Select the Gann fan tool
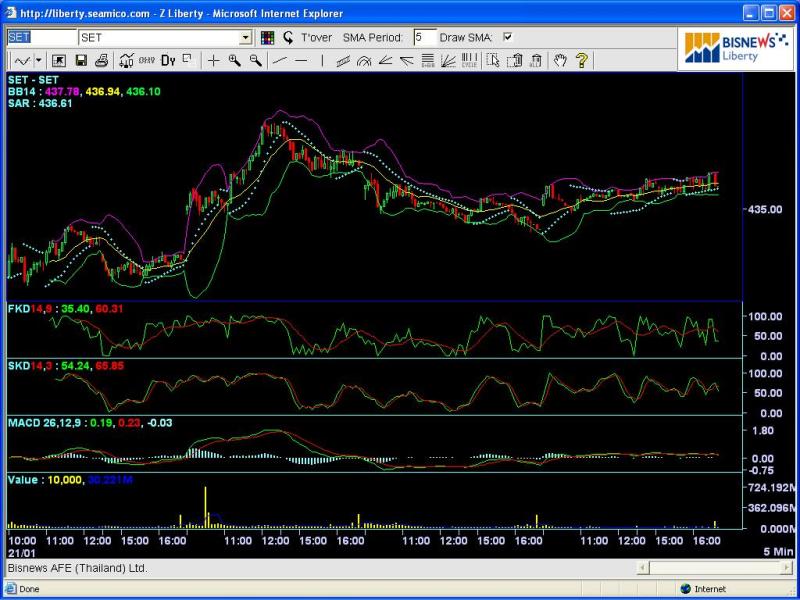The width and height of the screenshot is (800, 600). tap(448, 61)
